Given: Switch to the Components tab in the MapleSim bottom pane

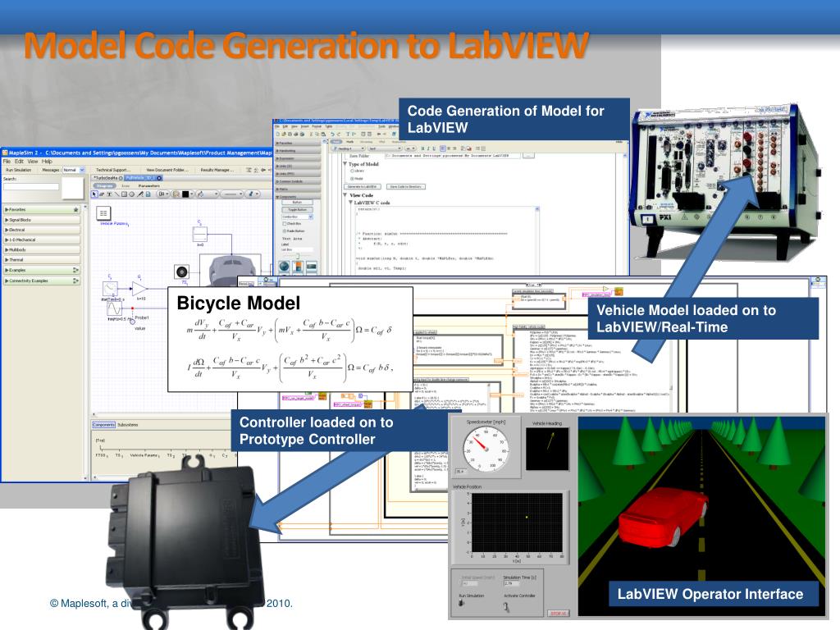Looking at the screenshot, I should pos(104,424).
